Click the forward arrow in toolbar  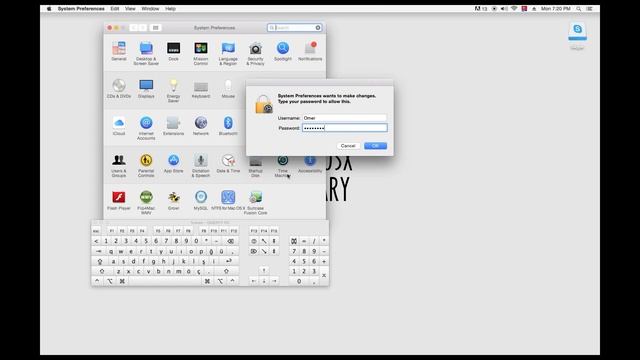(143, 28)
